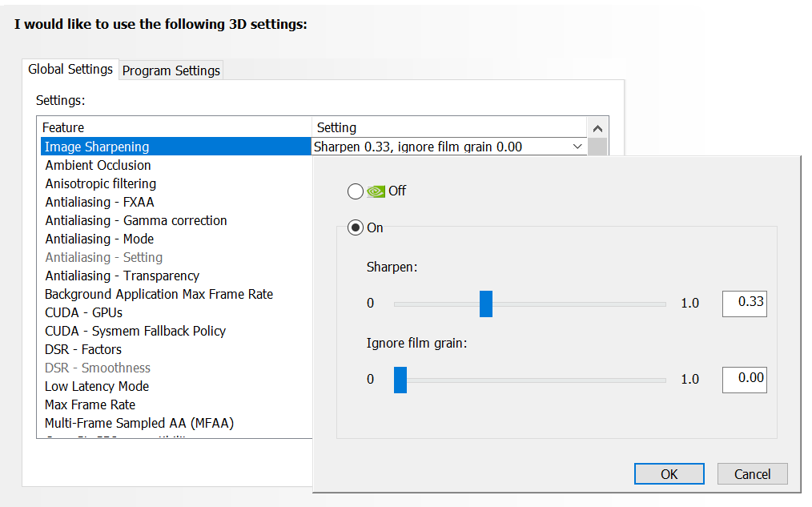Select the Antialiasing - Transparency row

tap(176, 276)
